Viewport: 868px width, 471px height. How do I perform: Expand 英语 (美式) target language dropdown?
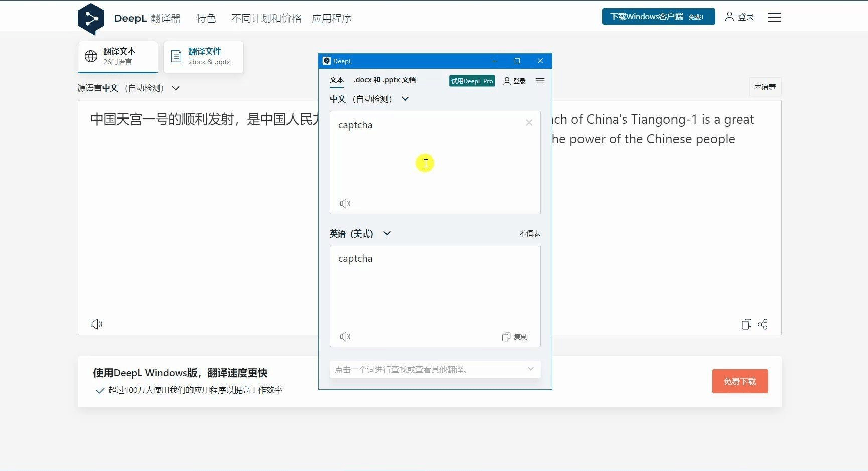pyautogui.click(x=360, y=233)
